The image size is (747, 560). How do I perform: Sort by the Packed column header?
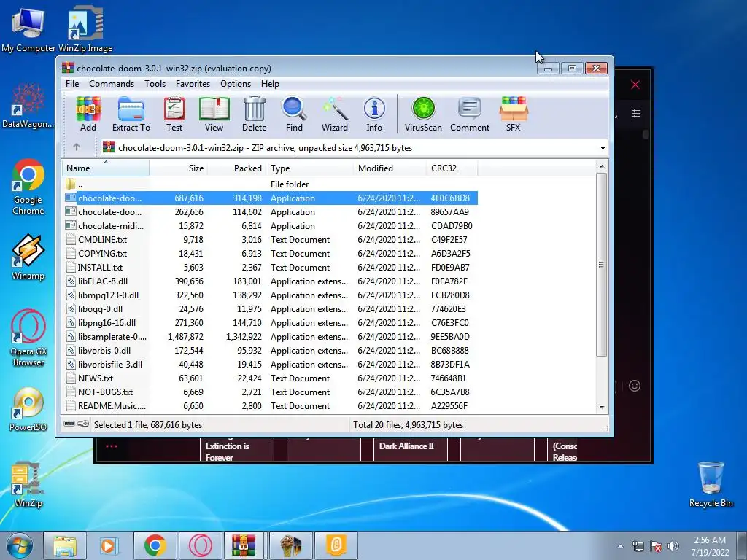tap(237, 168)
